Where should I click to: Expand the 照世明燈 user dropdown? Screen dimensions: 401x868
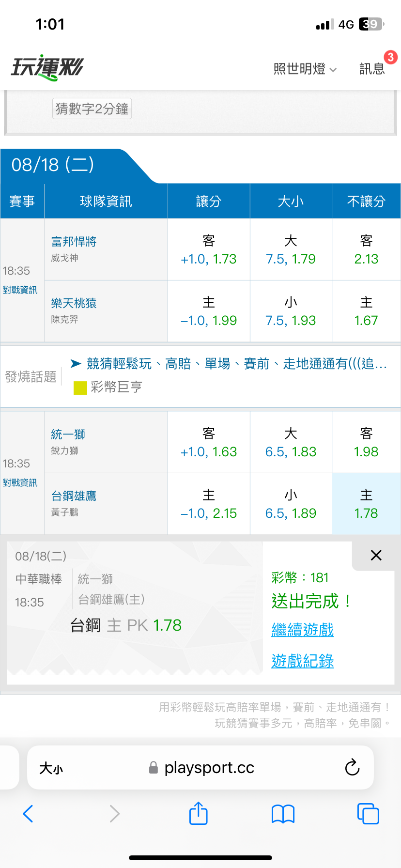coord(305,69)
